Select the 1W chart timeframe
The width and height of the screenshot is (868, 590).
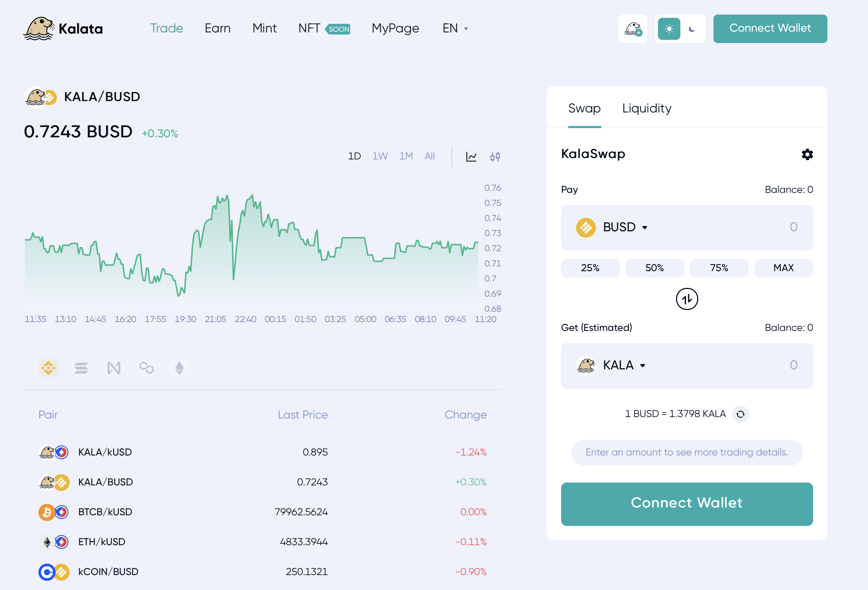380,156
